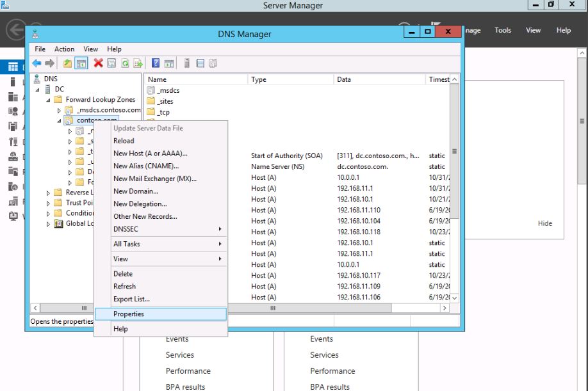Choose New Delegation... from context menu
Screen dimensions: 588x391
click(x=161, y=203)
